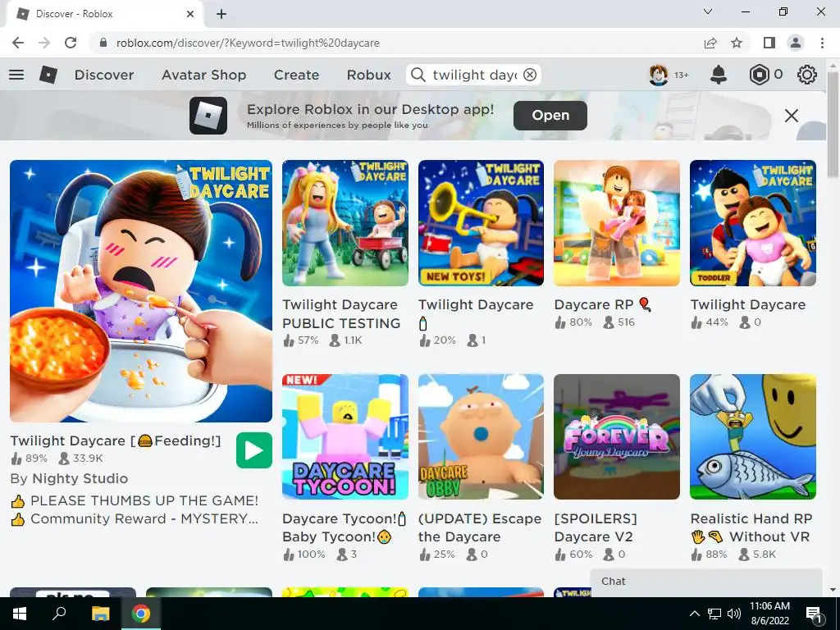Screen dimensions: 840x630
Task: Open the large Twilight Daycare Feeding thumbnail
Action: tap(141, 291)
